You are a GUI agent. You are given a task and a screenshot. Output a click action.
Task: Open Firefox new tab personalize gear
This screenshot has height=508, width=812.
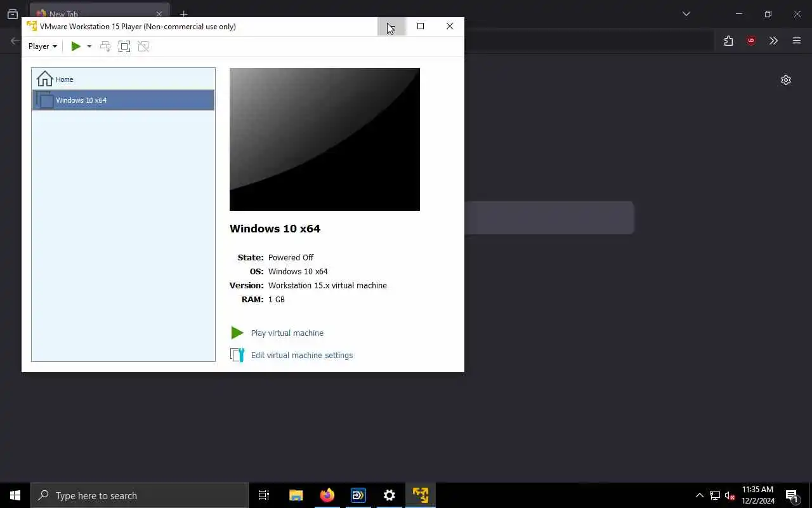786,80
